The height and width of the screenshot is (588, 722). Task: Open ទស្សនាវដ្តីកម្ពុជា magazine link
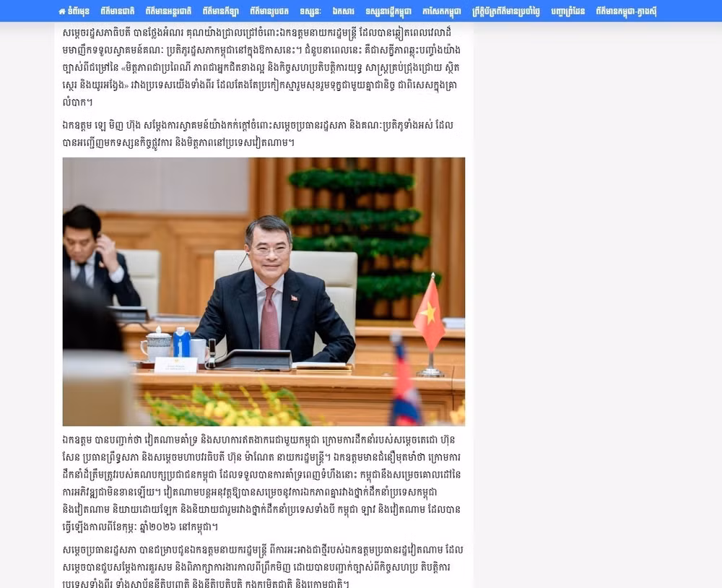click(x=388, y=11)
